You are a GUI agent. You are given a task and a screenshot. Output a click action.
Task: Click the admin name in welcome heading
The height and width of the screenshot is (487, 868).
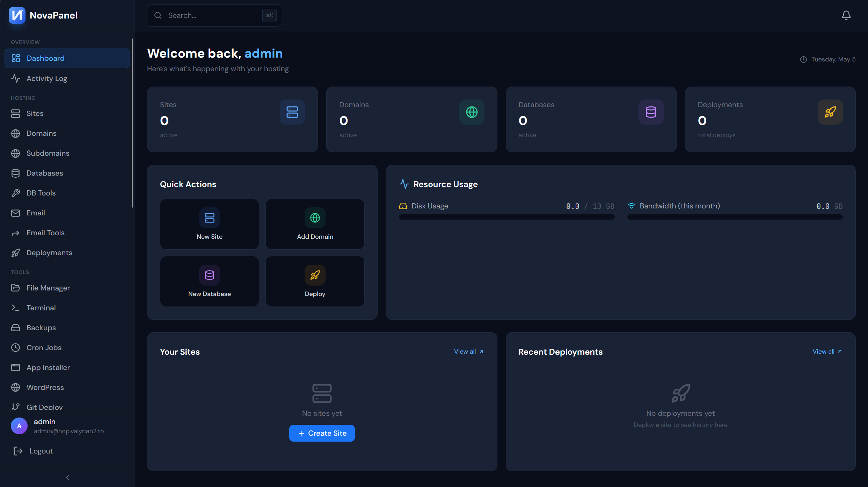click(264, 53)
